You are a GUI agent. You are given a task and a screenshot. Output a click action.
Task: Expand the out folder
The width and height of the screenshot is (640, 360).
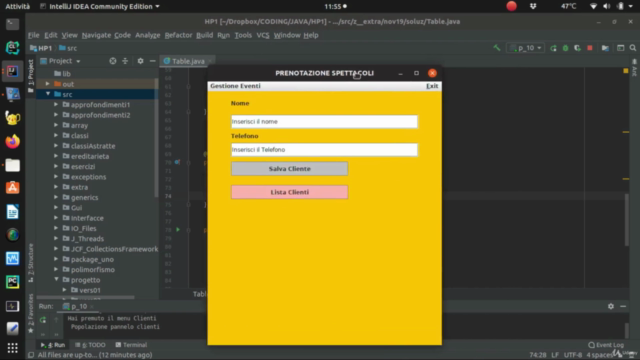[x=48, y=84]
